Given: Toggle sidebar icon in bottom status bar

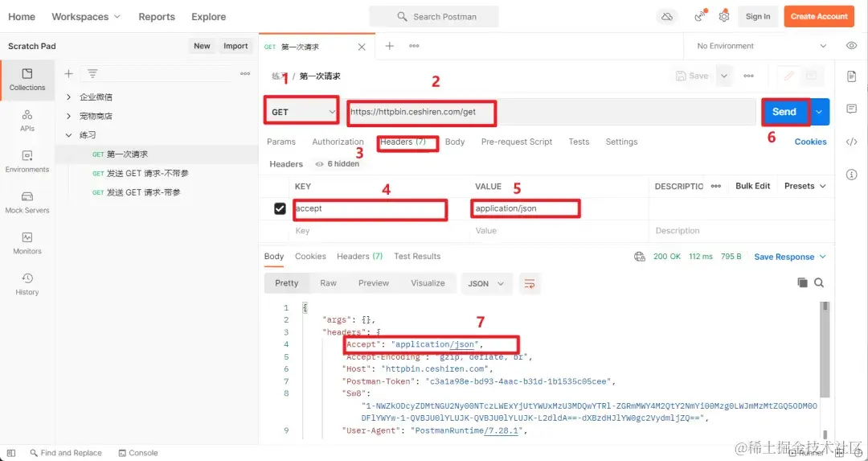Looking at the screenshot, I should (x=11, y=453).
